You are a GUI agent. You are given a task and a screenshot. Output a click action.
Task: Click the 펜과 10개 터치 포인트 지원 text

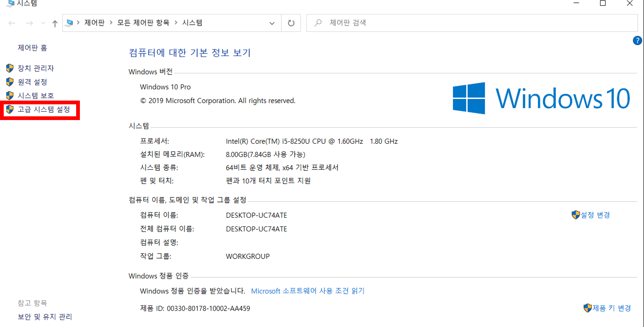(268, 180)
